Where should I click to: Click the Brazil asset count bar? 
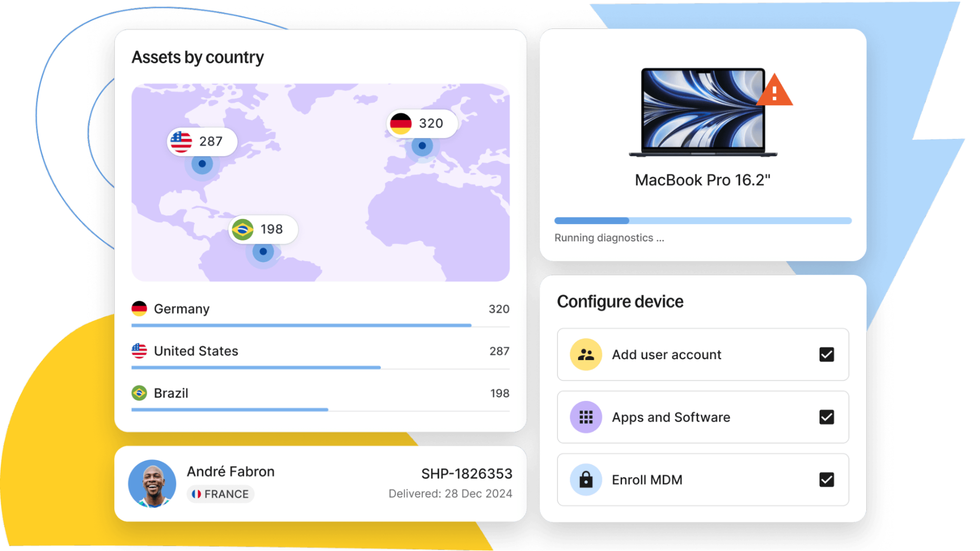[x=321, y=410]
